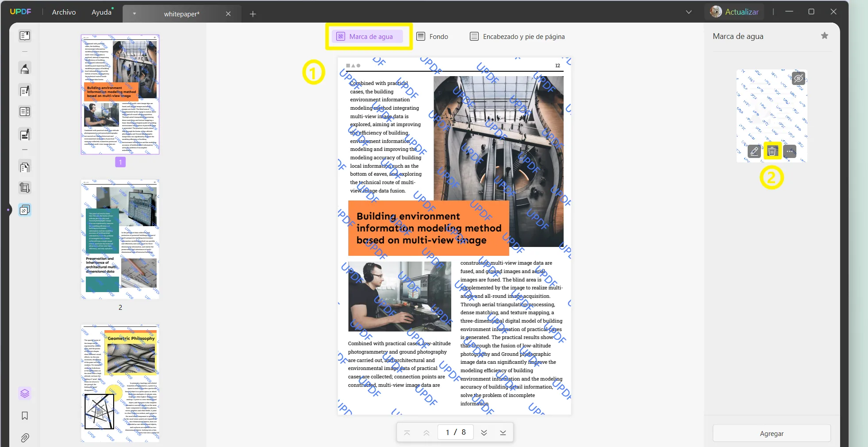Click the Marca de agua panel title
The width and height of the screenshot is (868, 447).
(738, 36)
